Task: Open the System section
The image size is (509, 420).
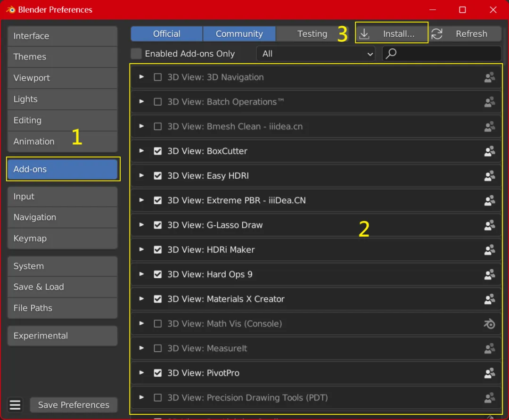Action: click(x=62, y=266)
